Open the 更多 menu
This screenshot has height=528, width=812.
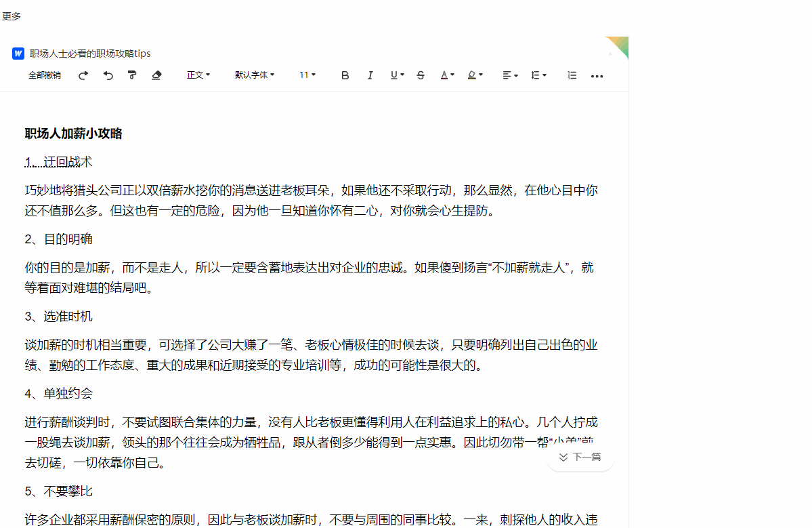pyautogui.click(x=11, y=16)
